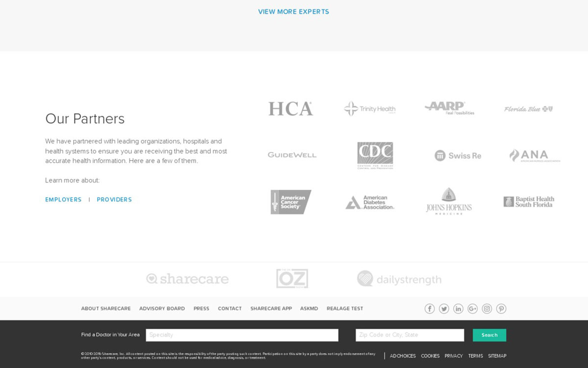The width and height of the screenshot is (588, 368).
Task: Select the Swiss Re partner logo
Action: [458, 156]
